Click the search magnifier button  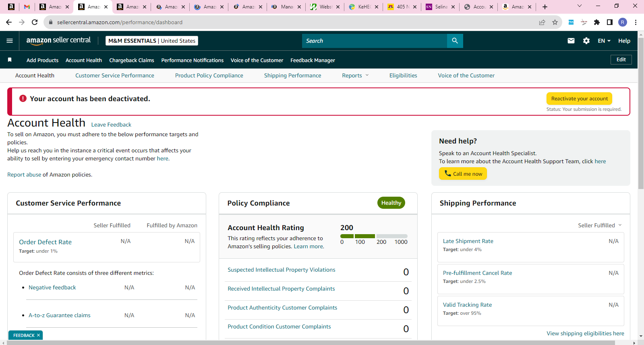coord(455,41)
